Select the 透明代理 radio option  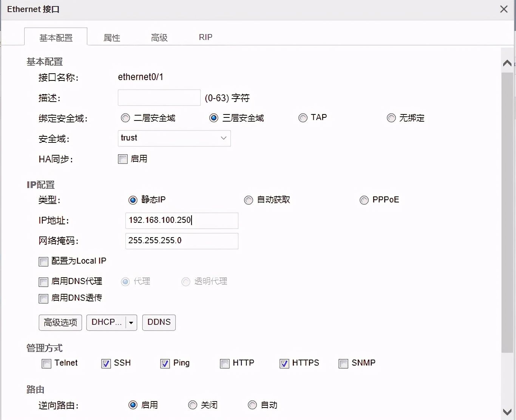tap(186, 282)
